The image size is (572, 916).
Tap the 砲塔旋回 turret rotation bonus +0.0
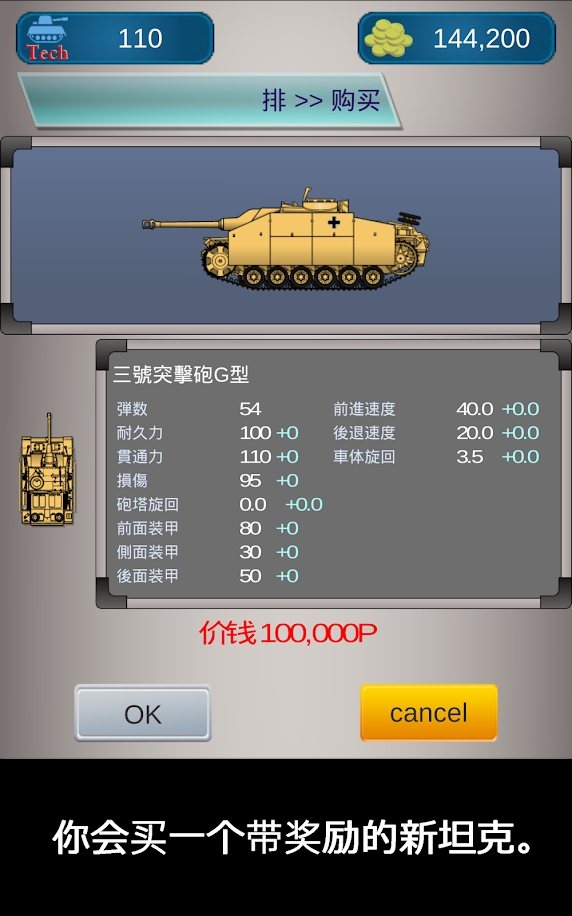pos(304,504)
